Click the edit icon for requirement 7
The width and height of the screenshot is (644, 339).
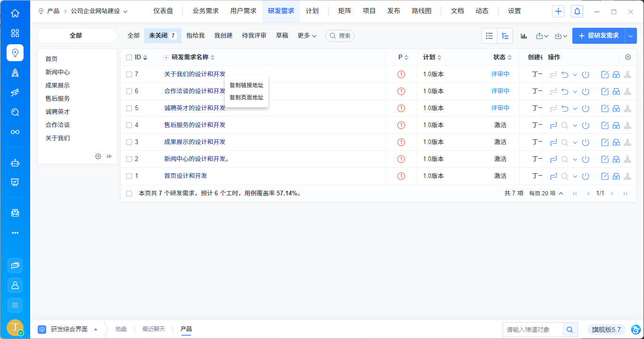(x=605, y=74)
